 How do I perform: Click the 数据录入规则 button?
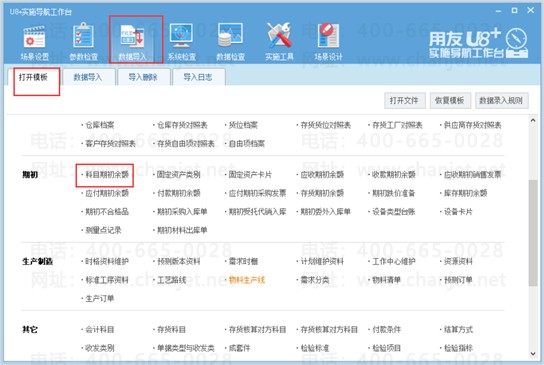click(501, 101)
